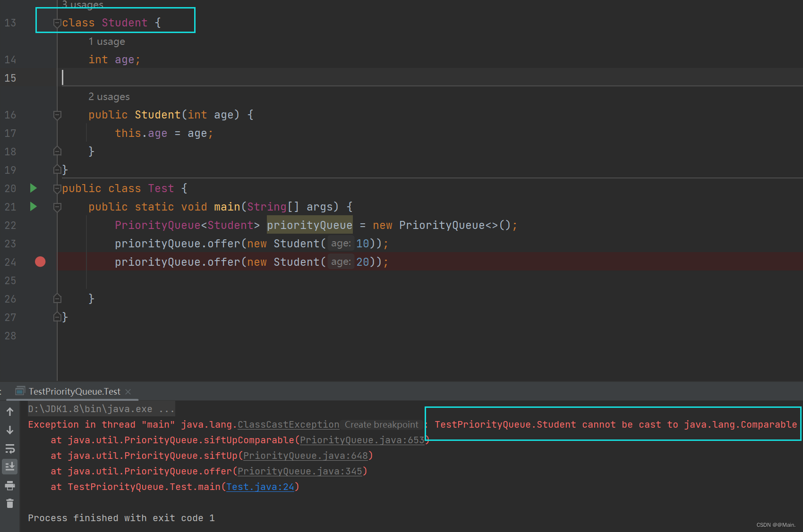Click fold end marker on line 26
This screenshot has width=803, height=532.
click(57, 298)
